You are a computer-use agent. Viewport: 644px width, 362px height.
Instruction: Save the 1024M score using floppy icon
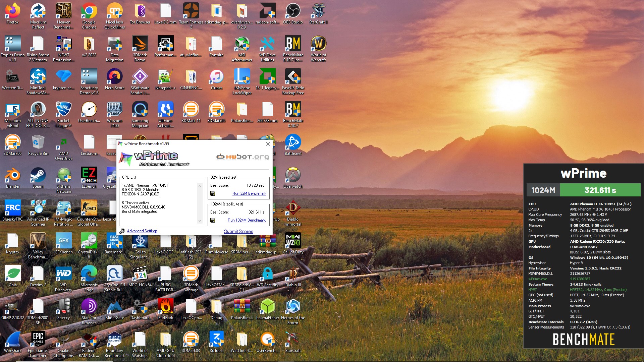(x=212, y=220)
